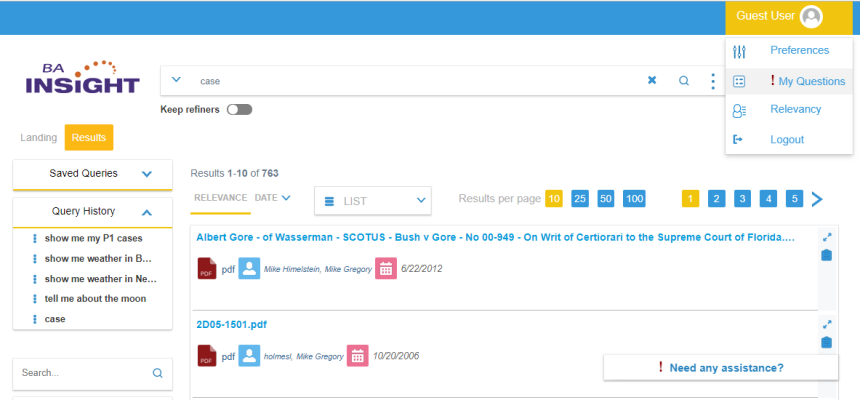Set results per page to 10
Image resolution: width=860 pixels, height=400 pixels.
[x=554, y=199]
